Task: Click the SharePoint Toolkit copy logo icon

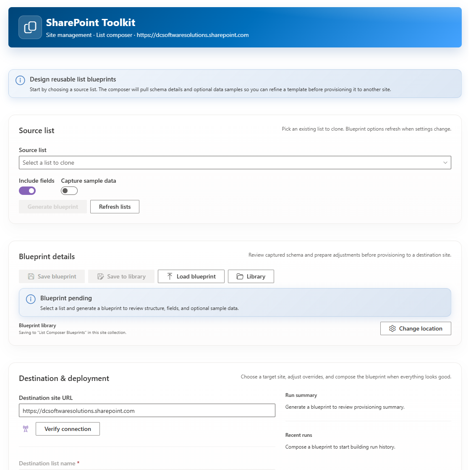Action: tap(30, 27)
